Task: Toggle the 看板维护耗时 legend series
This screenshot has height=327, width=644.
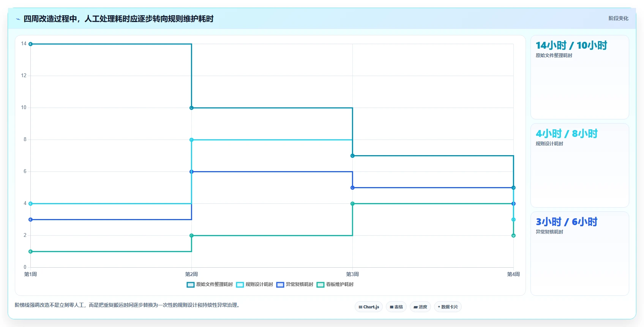Action: click(x=335, y=284)
